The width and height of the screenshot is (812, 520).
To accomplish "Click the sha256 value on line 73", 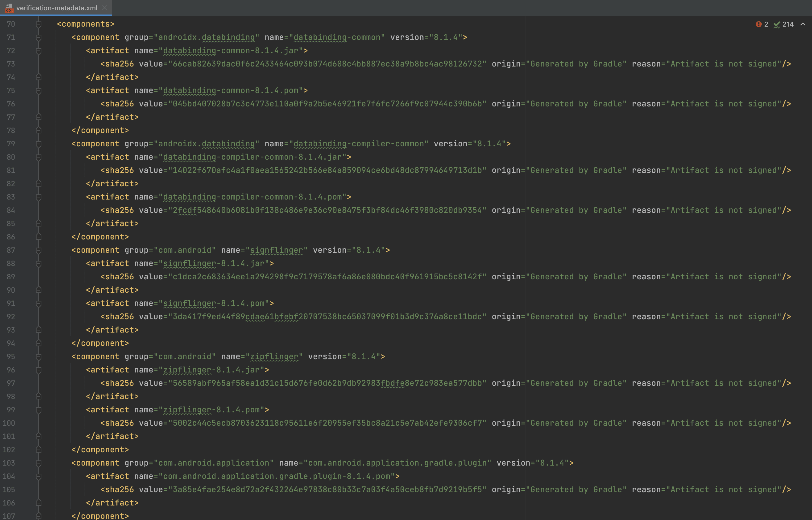I will pos(327,64).
